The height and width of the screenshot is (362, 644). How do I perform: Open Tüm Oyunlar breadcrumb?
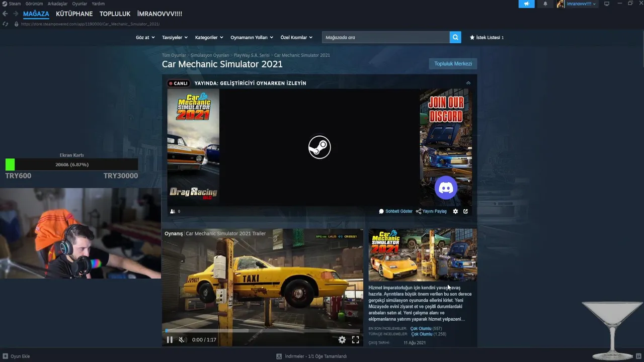click(x=174, y=55)
